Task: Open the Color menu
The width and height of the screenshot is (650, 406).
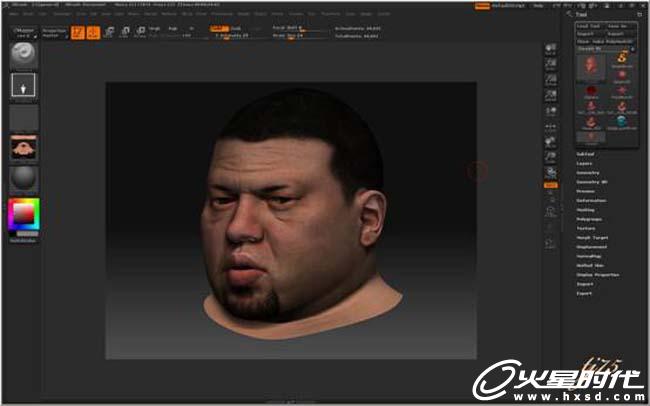Action: coord(43,14)
